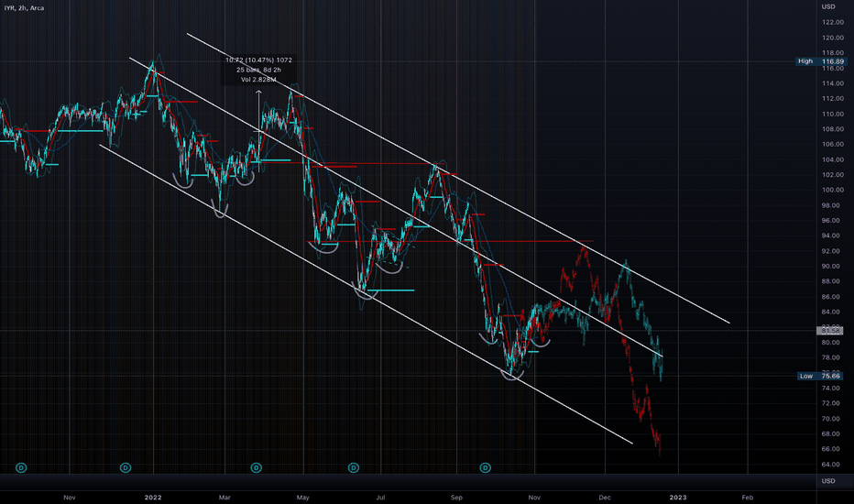Screen dimensions: 854x504
Task: Click the 84.00 price scale value
Action: [833, 312]
